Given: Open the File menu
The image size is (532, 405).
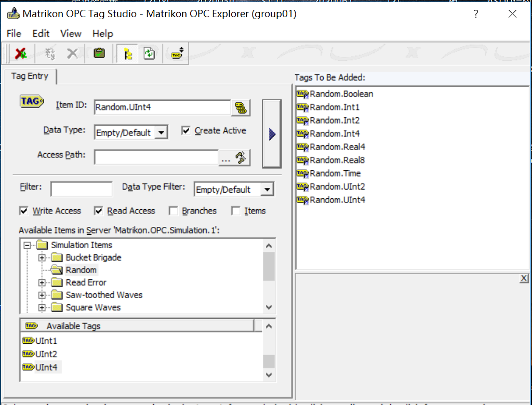Looking at the screenshot, I should click(x=14, y=34).
